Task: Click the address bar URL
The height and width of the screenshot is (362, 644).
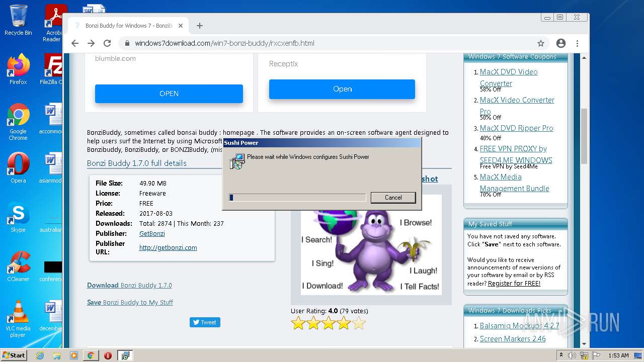Action: (x=224, y=43)
